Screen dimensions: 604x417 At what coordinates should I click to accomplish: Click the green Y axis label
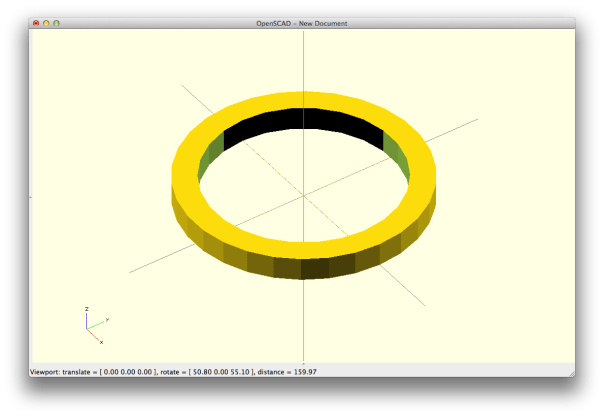tap(107, 319)
